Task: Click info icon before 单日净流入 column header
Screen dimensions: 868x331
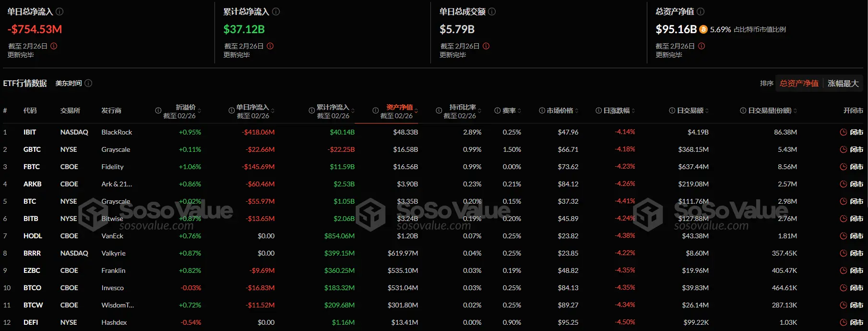Action: [231, 110]
